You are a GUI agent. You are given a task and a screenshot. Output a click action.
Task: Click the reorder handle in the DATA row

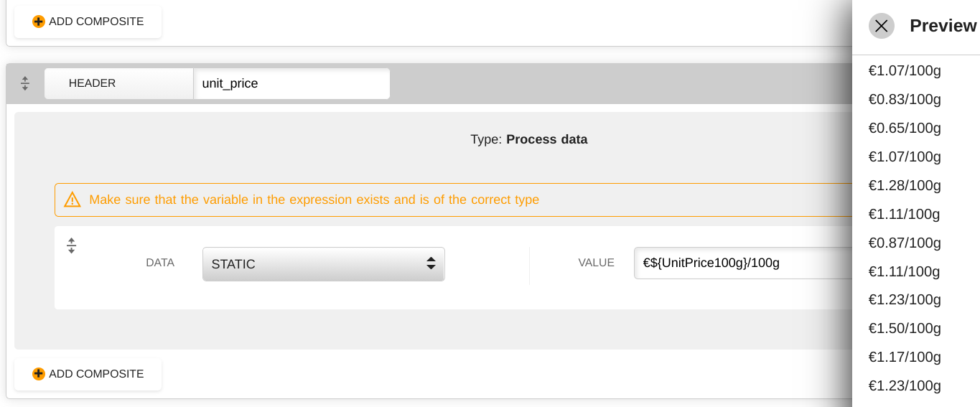click(71, 245)
